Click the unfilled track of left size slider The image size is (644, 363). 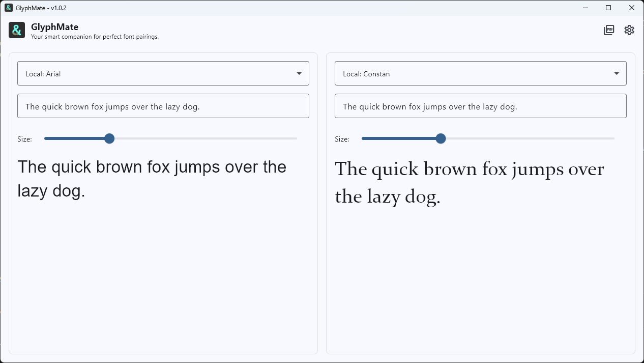(203, 138)
